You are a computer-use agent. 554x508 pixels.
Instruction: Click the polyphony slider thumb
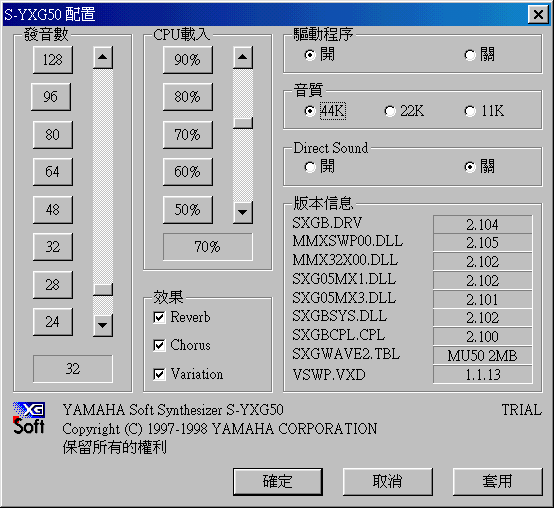[103, 289]
